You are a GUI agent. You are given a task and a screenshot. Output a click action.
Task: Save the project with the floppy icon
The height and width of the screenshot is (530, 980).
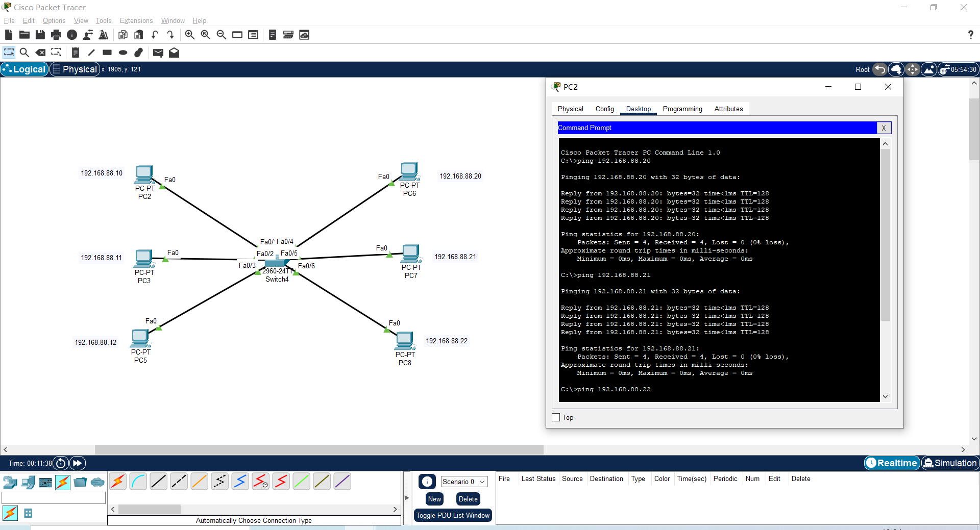pos(40,35)
